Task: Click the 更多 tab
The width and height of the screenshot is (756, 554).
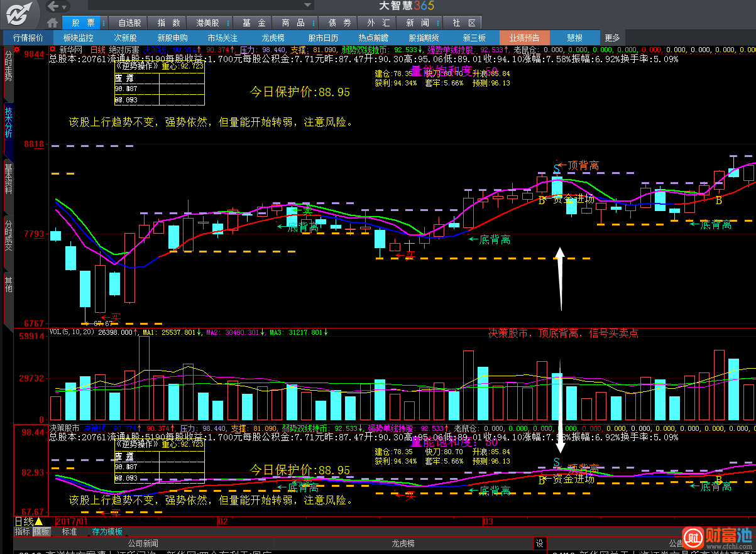Action: pyautogui.click(x=612, y=38)
